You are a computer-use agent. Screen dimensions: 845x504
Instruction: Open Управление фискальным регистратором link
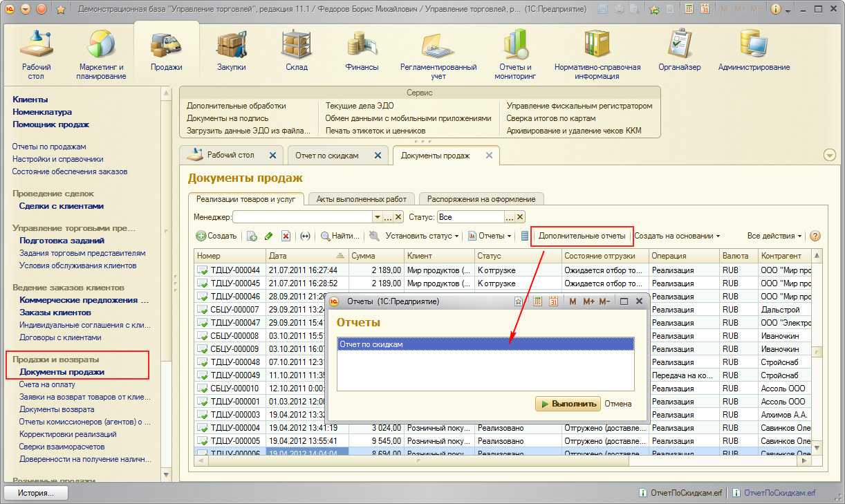click(x=579, y=106)
